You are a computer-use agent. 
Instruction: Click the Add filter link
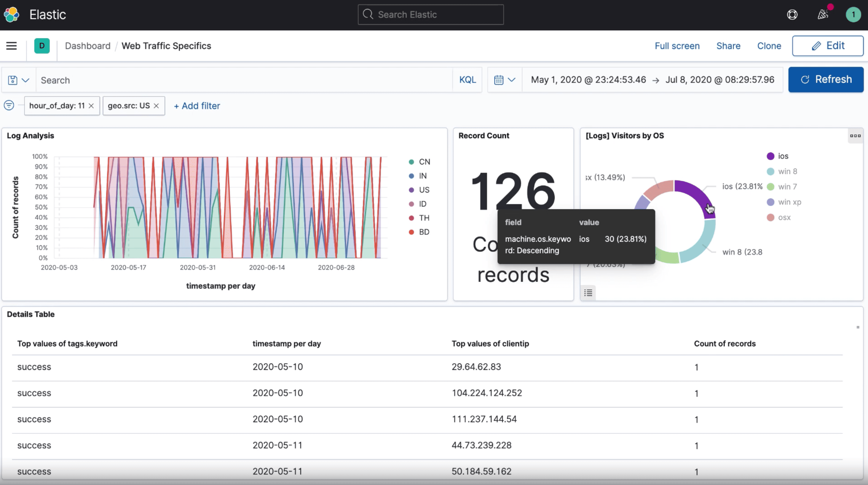197,106
